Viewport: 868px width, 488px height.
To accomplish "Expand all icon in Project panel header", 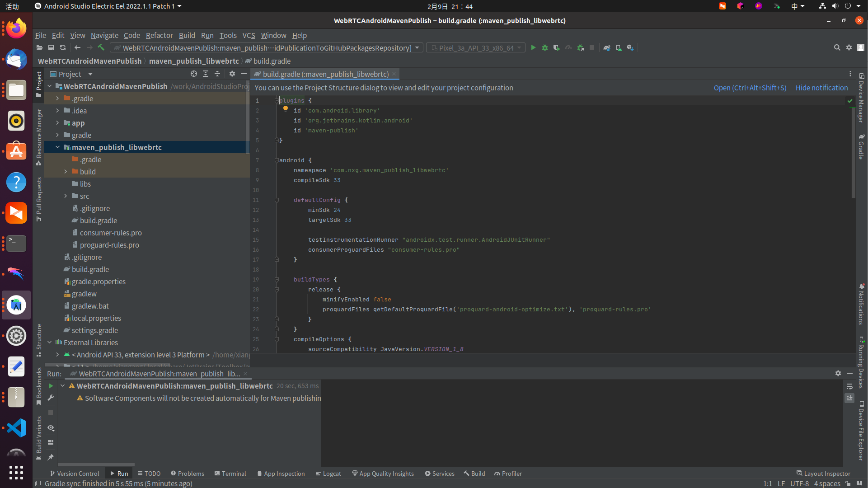I will (x=206, y=74).
